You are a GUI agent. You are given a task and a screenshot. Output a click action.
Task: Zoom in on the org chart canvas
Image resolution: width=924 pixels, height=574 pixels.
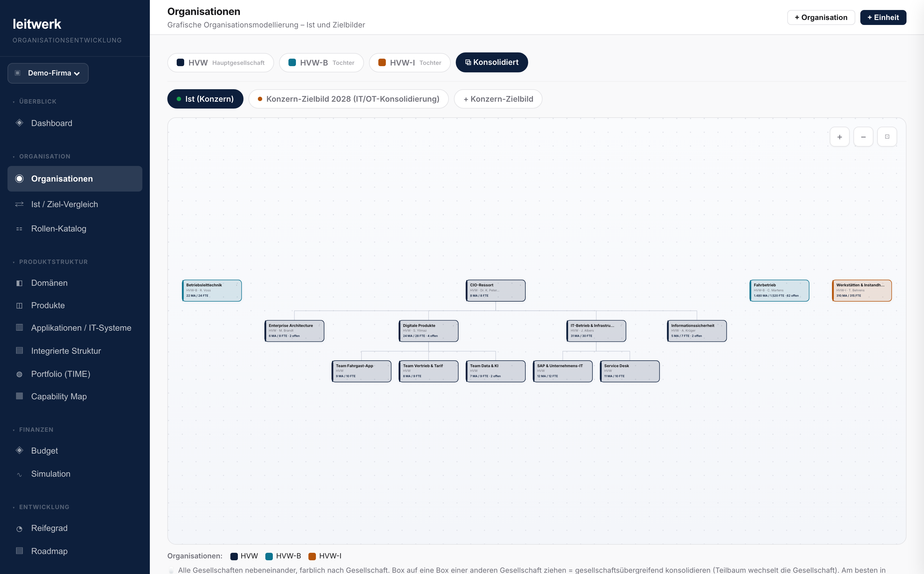click(839, 137)
